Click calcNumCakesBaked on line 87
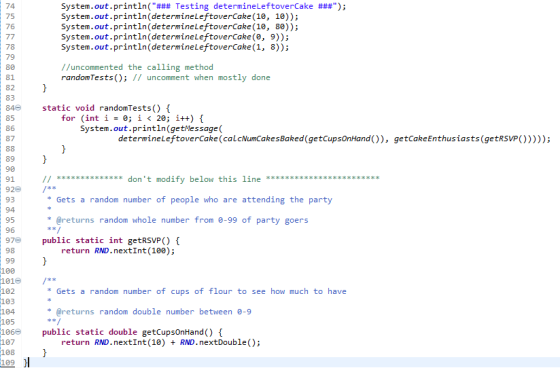 coord(263,139)
